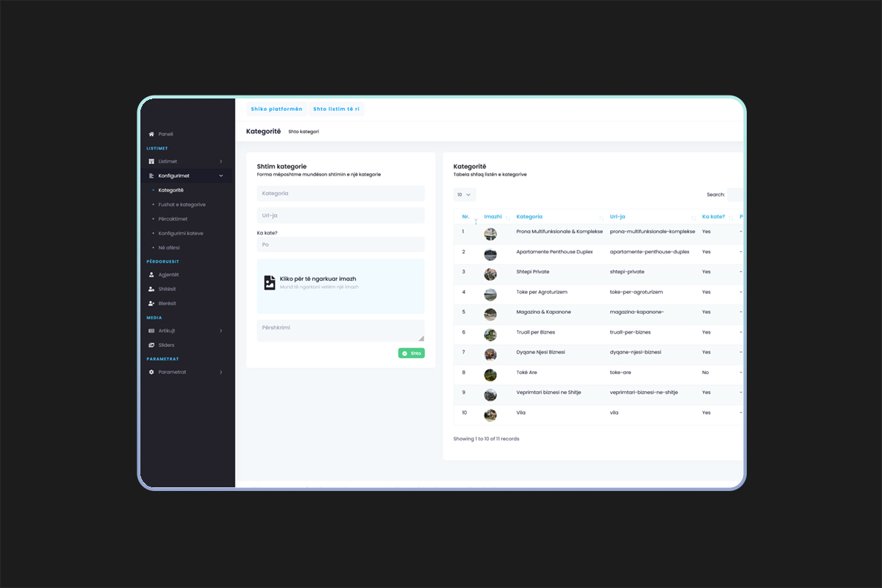
Task: Click the Listimet building icon in sidebar
Action: click(151, 162)
